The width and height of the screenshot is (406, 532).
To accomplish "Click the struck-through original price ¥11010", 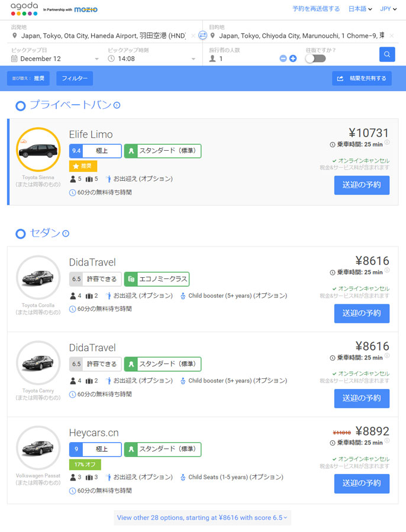I will click(x=342, y=433).
